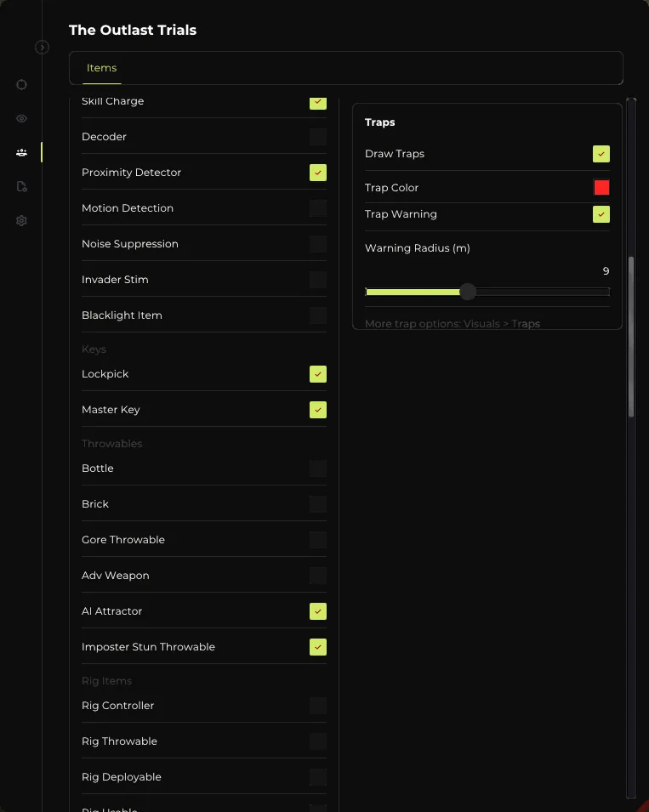Expand the sidebar with the chevron icon
This screenshot has width=649, height=812.
click(42, 47)
